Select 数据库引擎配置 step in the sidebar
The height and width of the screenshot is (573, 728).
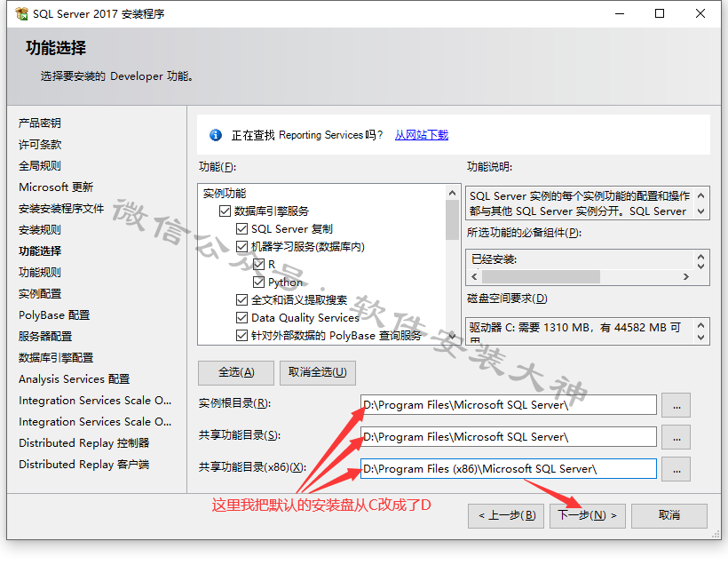pos(56,358)
